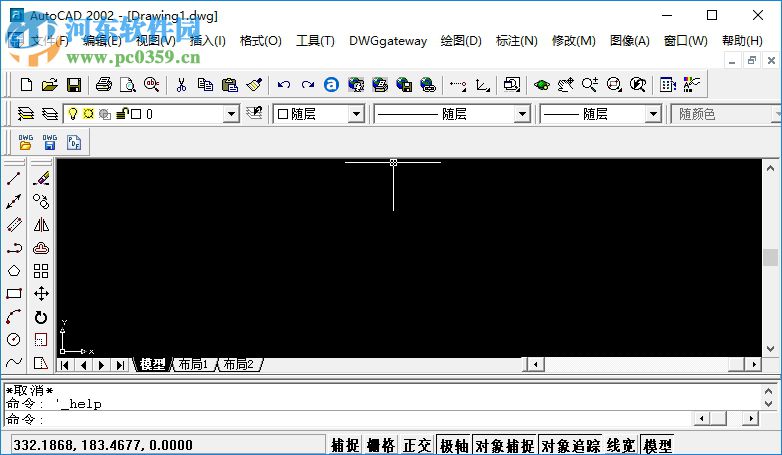This screenshot has width=782, height=455.
Task: Cut selection with scissors icon
Action: 182,85
